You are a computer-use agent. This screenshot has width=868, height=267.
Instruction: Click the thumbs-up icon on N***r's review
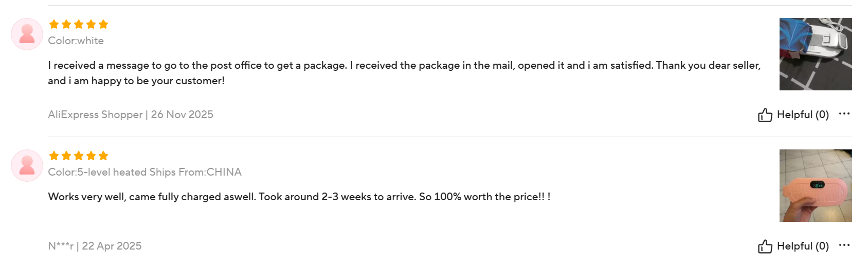coord(765,246)
